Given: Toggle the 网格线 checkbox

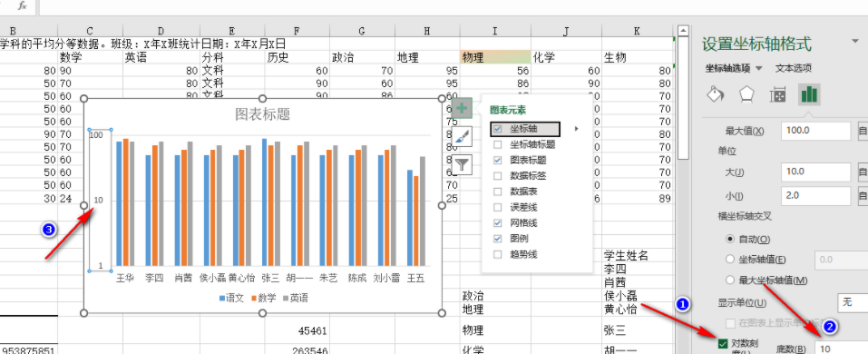Looking at the screenshot, I should 498,222.
